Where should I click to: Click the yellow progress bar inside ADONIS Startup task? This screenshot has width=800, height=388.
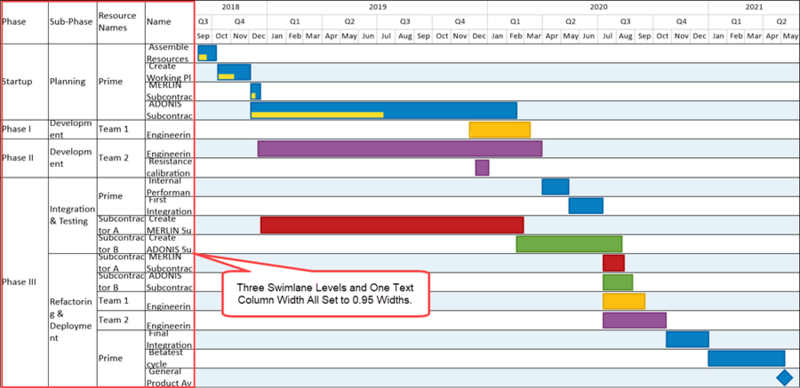317,115
